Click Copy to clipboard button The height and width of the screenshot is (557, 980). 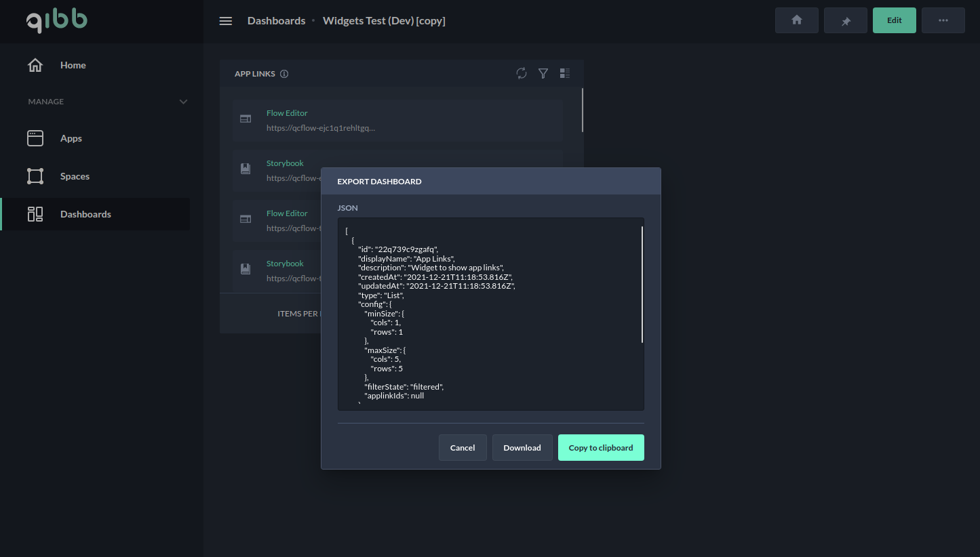[x=600, y=447]
